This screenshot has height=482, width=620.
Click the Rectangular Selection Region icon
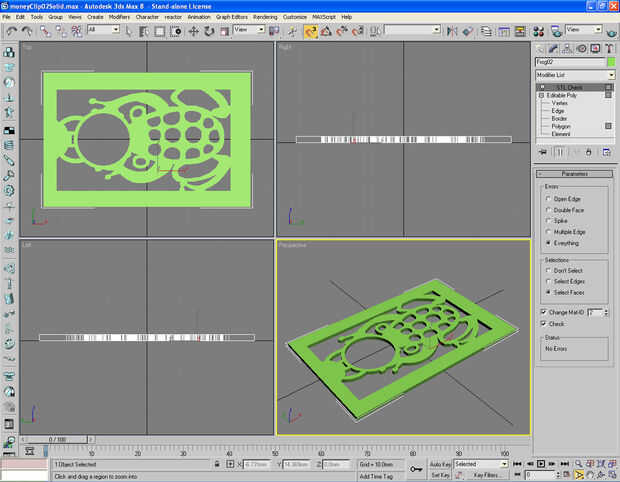tap(160, 31)
